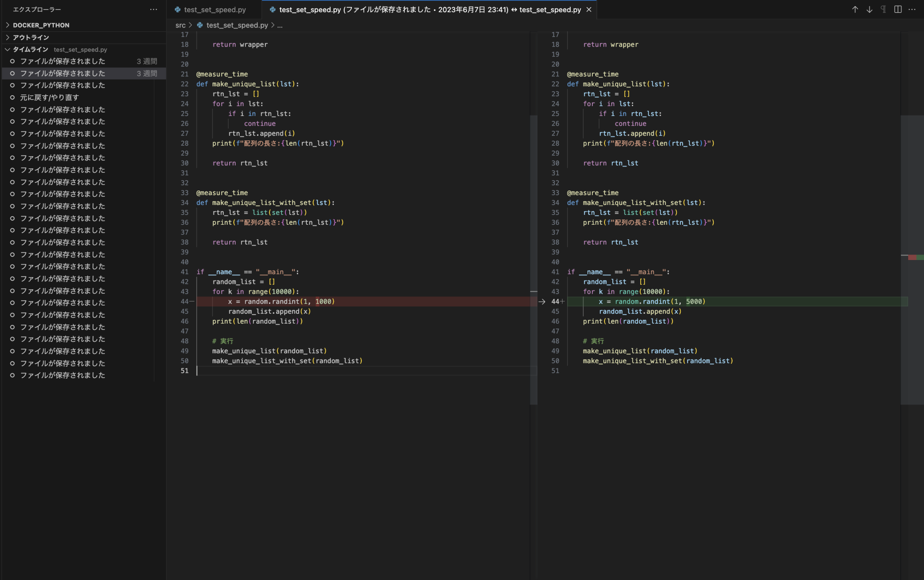Click the Python icon in the breadcrumb
This screenshot has height=580, width=924.
200,25
